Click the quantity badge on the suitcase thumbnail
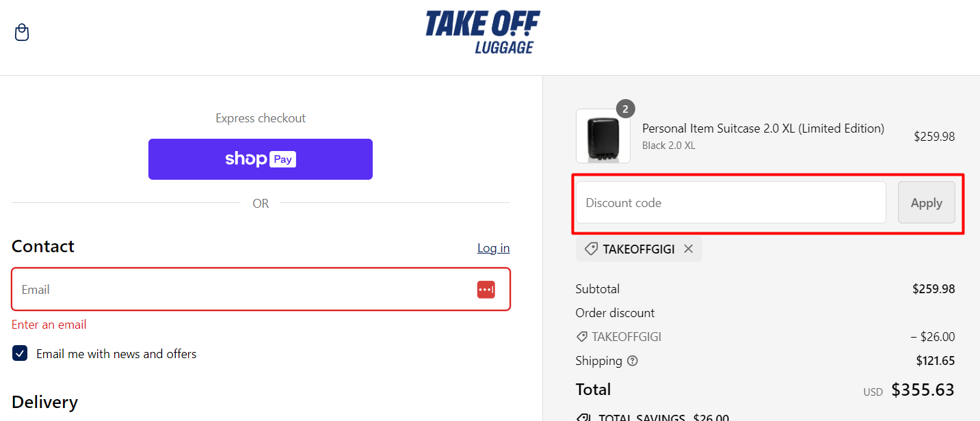 pyautogui.click(x=626, y=108)
